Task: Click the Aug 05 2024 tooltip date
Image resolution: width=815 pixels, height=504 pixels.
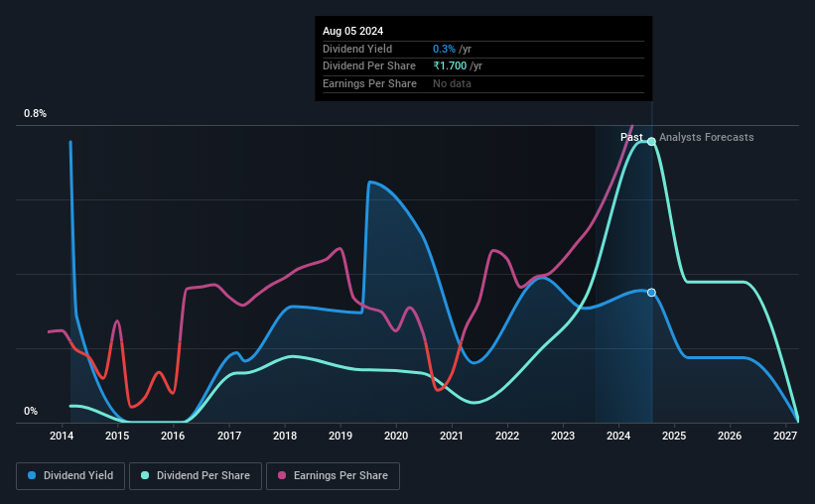Action: [x=353, y=31]
